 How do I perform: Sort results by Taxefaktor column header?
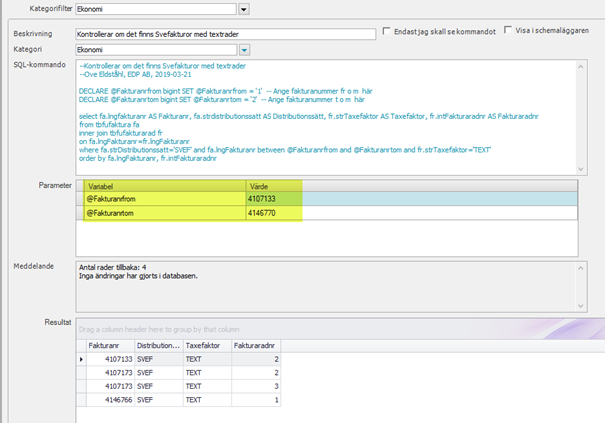pos(207,345)
